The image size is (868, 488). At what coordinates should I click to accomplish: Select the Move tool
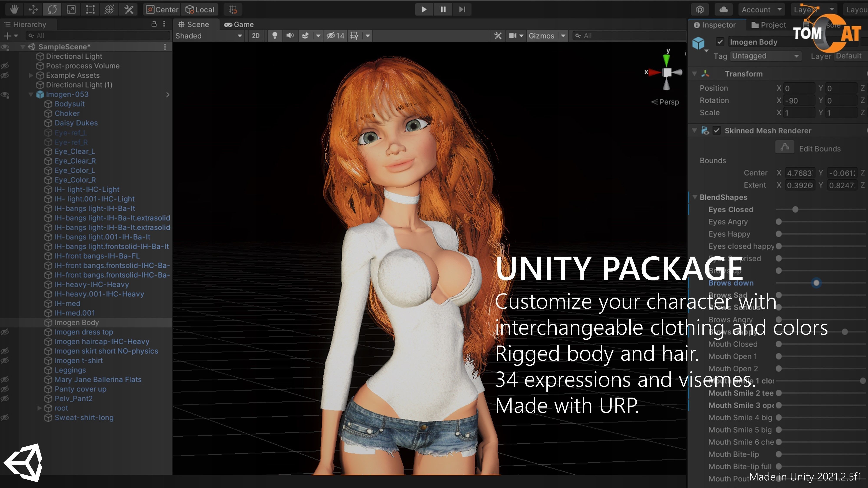(33, 9)
